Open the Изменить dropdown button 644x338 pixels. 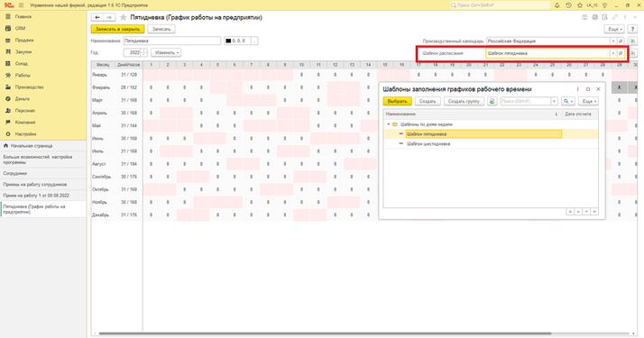[166, 52]
